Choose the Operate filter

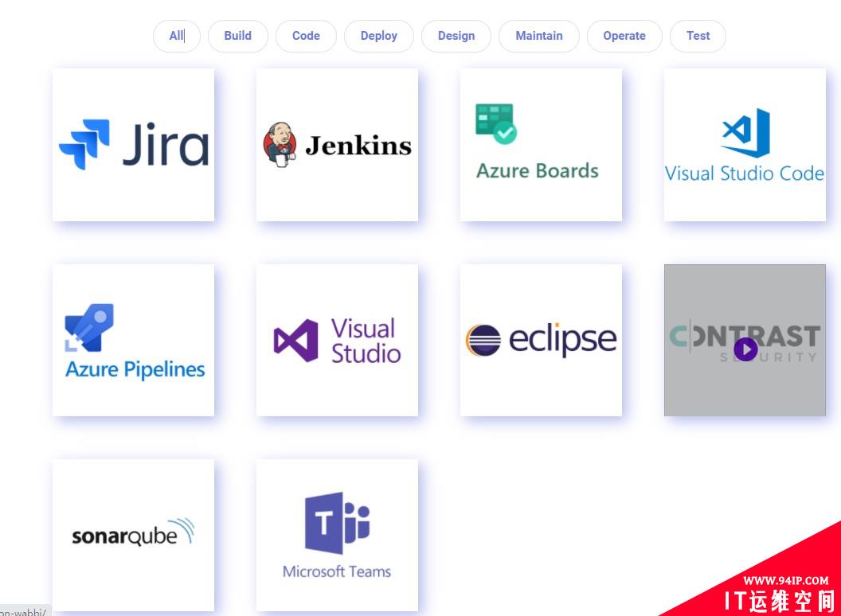[624, 36]
